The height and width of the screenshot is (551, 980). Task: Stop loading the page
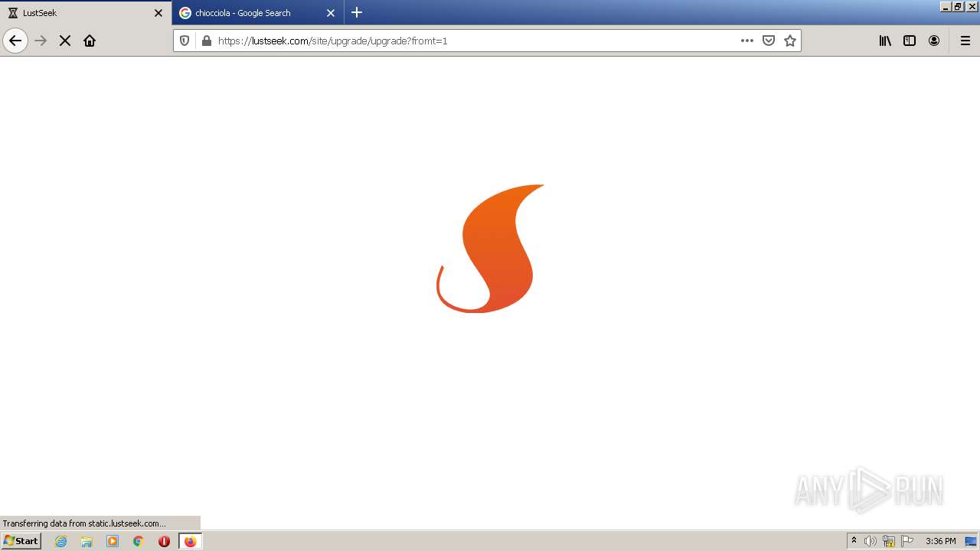(x=65, y=41)
